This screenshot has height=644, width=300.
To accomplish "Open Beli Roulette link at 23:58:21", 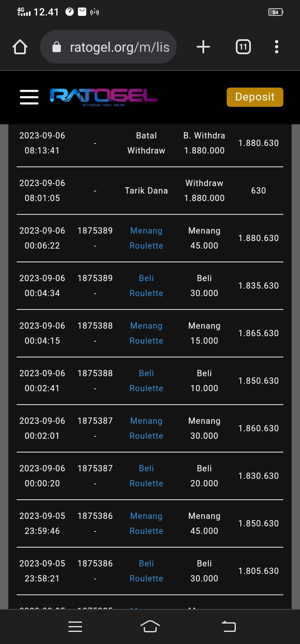I will pos(146,571).
